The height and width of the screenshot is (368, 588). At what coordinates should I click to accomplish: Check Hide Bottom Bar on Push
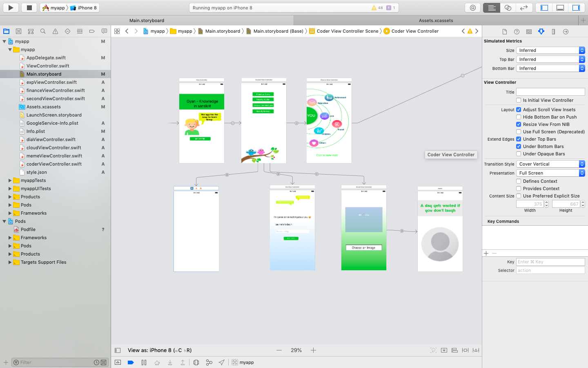519,117
